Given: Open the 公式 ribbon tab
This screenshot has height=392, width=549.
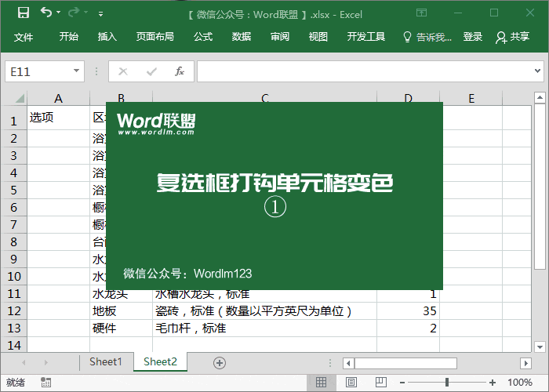Looking at the screenshot, I should pos(203,37).
